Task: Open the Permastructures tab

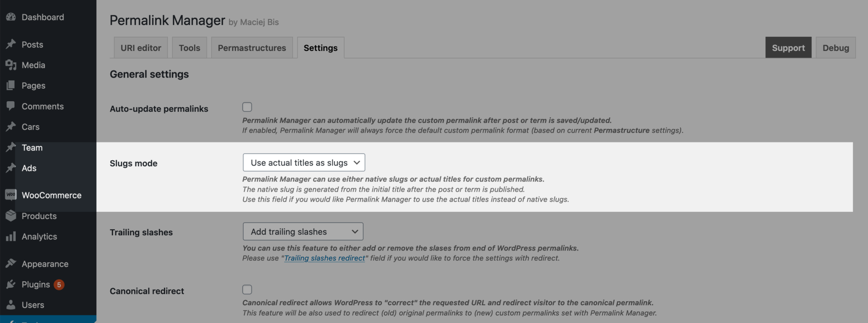Action: [x=252, y=48]
